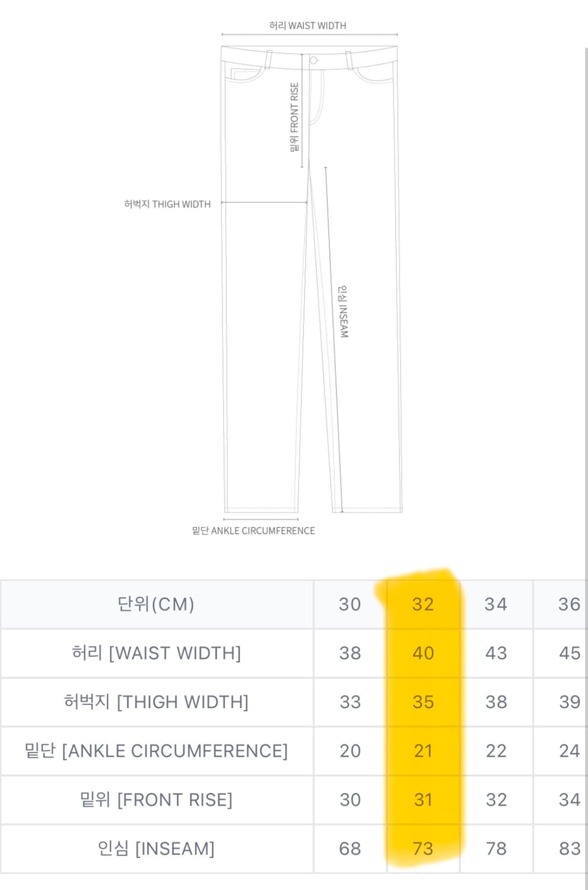The height and width of the screenshot is (890, 588).
Task: Select the 허벅지 [THIGH WIDTH] row label
Action: [x=156, y=702]
